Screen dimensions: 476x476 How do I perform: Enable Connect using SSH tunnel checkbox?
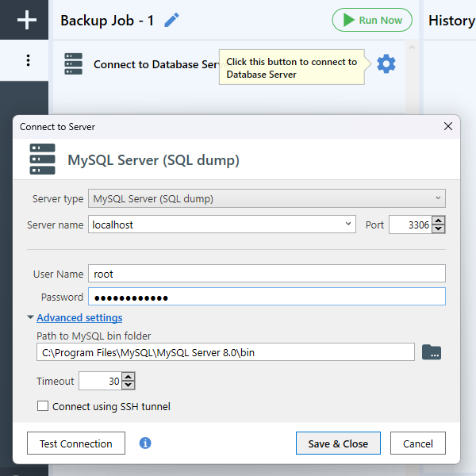point(43,406)
